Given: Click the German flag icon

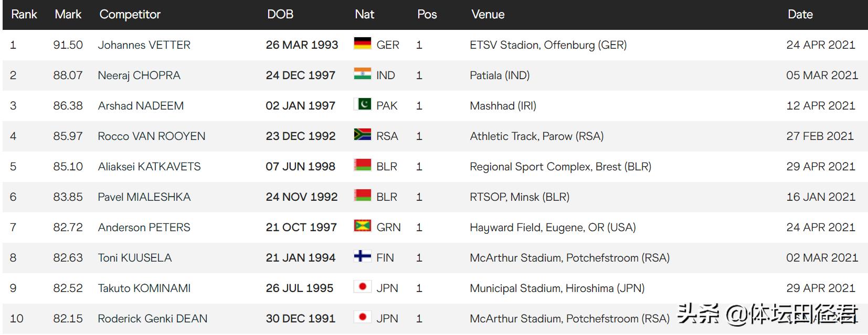Looking at the screenshot, I should (362, 44).
